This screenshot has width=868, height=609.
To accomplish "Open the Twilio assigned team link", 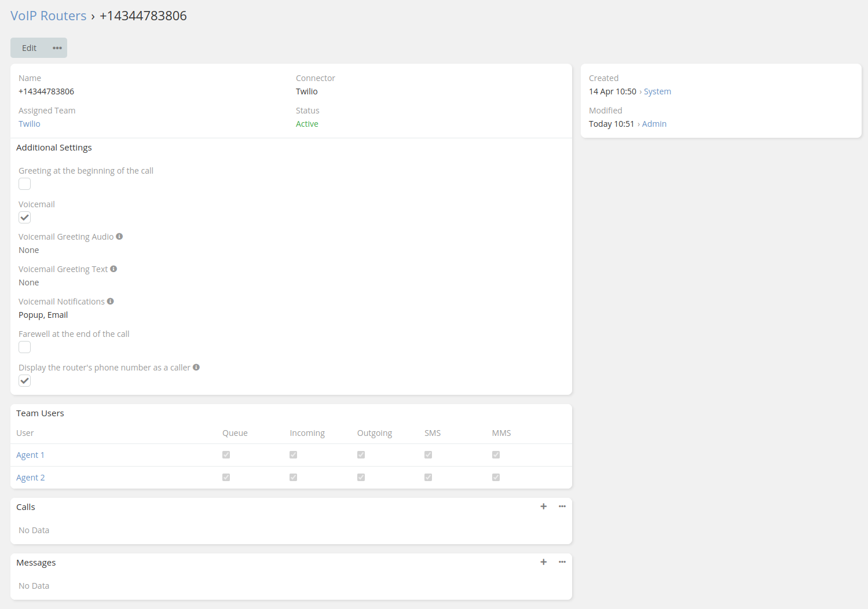I will (x=29, y=123).
